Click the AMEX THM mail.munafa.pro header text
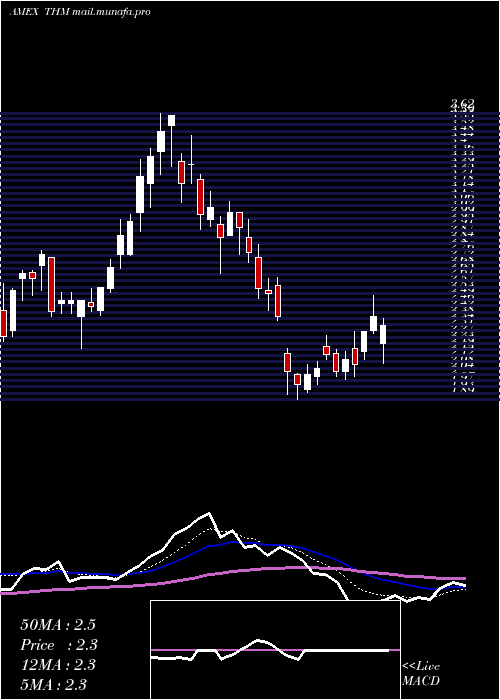Viewport: 500px width, 700px height. [79, 12]
